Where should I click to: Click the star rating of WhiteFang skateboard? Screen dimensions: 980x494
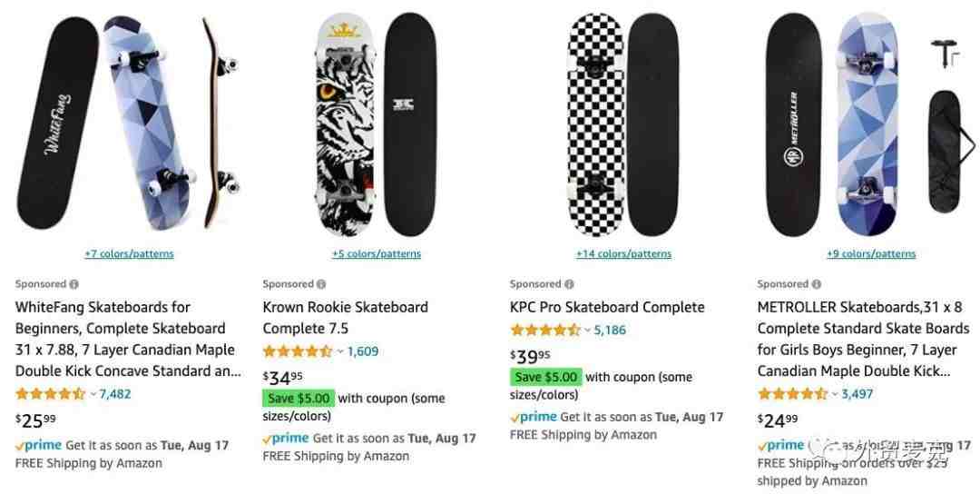point(50,394)
